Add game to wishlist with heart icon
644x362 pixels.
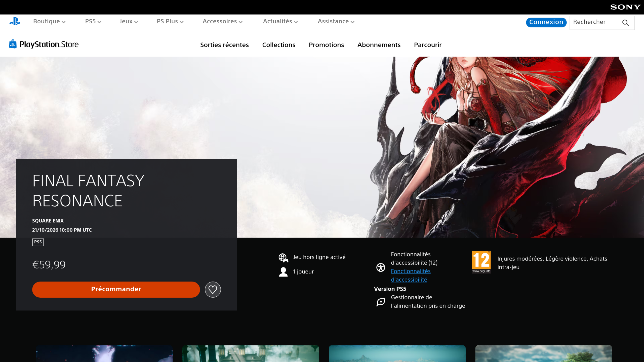[213, 289]
